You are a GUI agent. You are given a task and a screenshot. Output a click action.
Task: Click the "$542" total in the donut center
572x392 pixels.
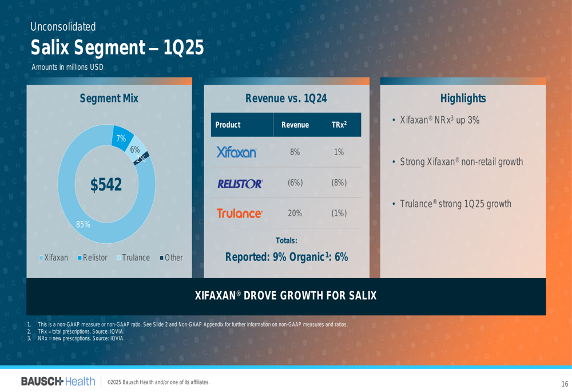[x=106, y=185]
